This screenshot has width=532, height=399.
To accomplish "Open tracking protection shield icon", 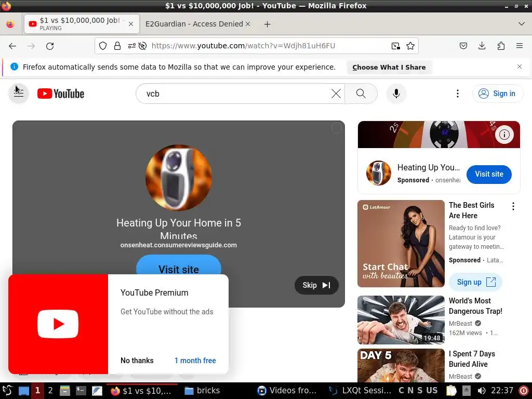I will point(103,46).
